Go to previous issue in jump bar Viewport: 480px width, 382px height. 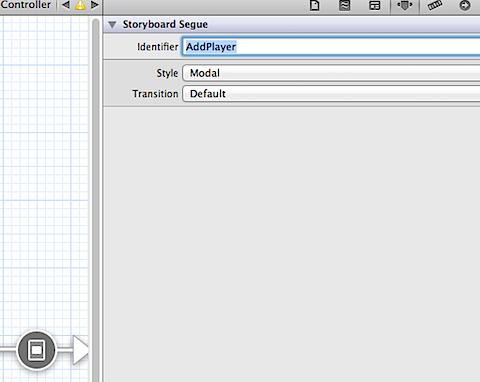click(x=66, y=5)
